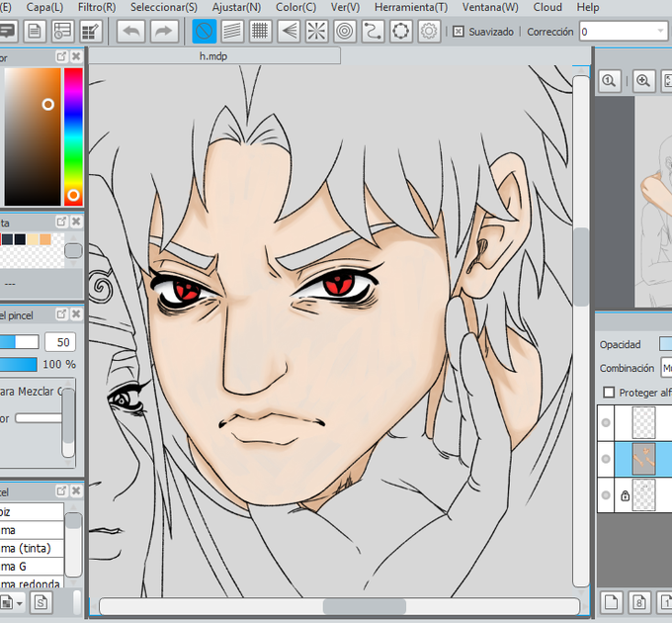Click the layout panel toolbar icon

(x=62, y=31)
